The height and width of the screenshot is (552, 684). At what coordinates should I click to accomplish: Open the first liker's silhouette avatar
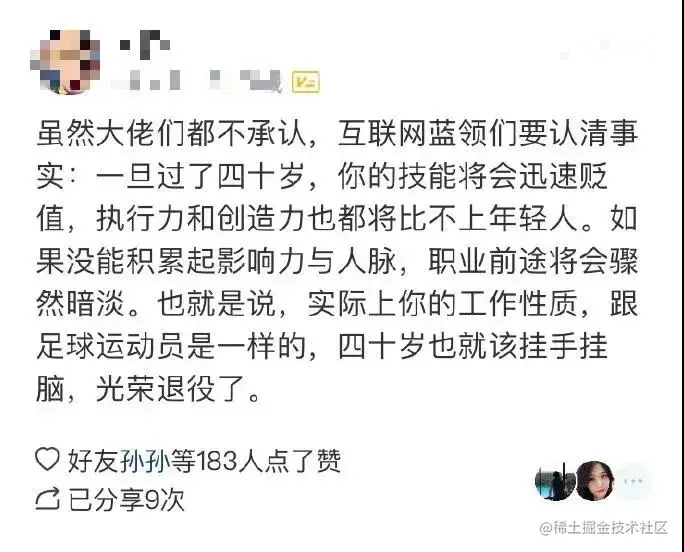tap(554, 481)
